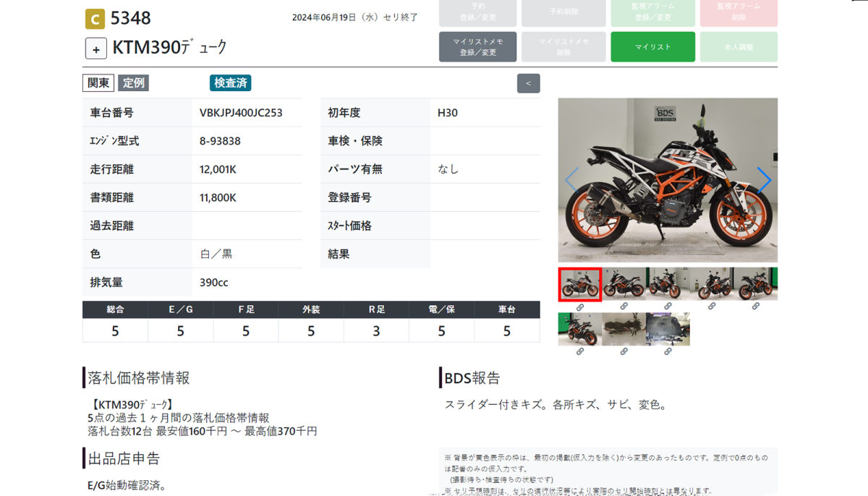This screenshot has height=496, width=868.
Task: Click the green マイリスト button
Action: (x=652, y=46)
